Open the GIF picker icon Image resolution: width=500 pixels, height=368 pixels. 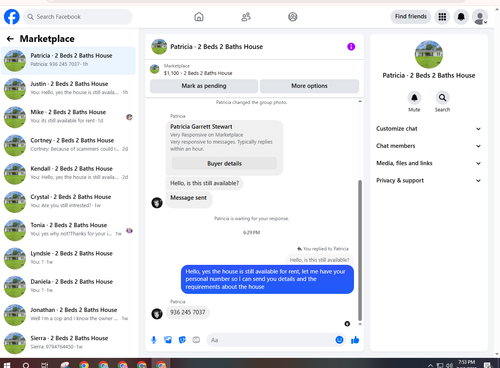[196, 340]
